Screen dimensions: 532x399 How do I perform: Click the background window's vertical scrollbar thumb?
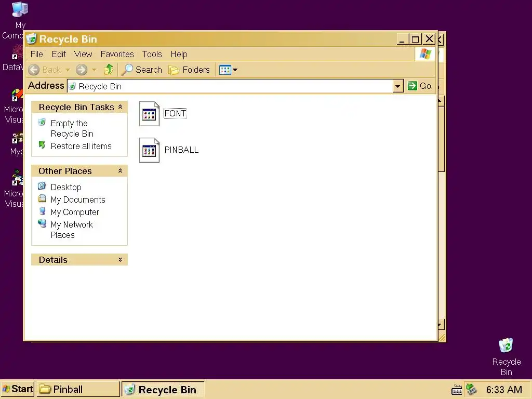[x=442, y=139]
